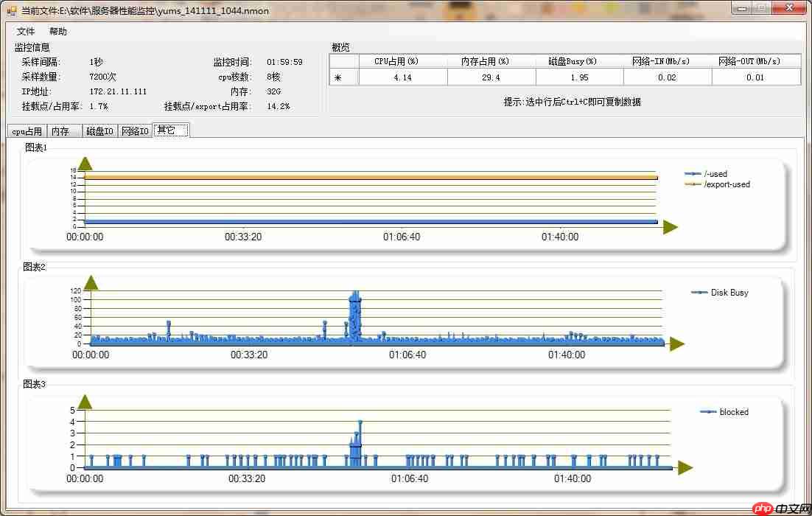
Task: Click the green right-arrow at end of 图表1
Action: [669, 227]
